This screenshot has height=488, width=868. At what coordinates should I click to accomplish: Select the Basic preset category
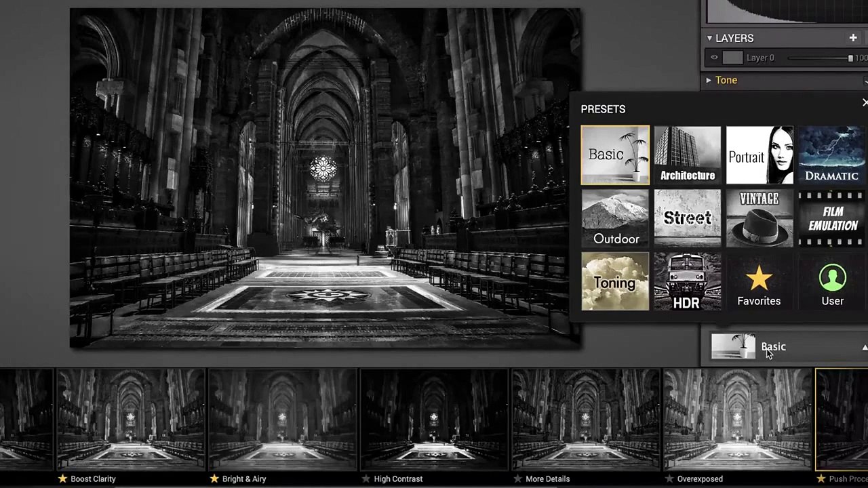pos(615,155)
